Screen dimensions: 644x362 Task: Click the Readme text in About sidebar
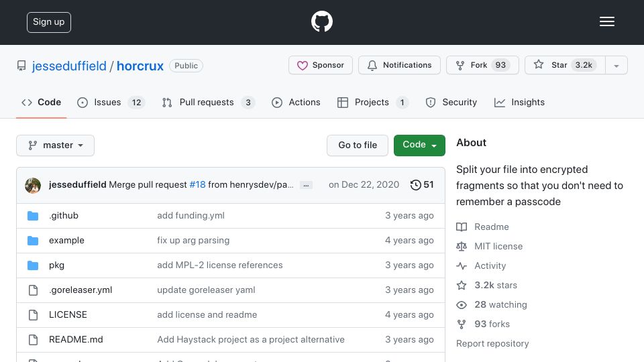coord(492,227)
